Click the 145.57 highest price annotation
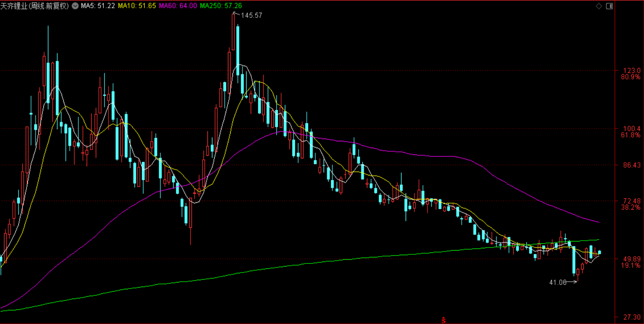644x324 pixels. (252, 15)
